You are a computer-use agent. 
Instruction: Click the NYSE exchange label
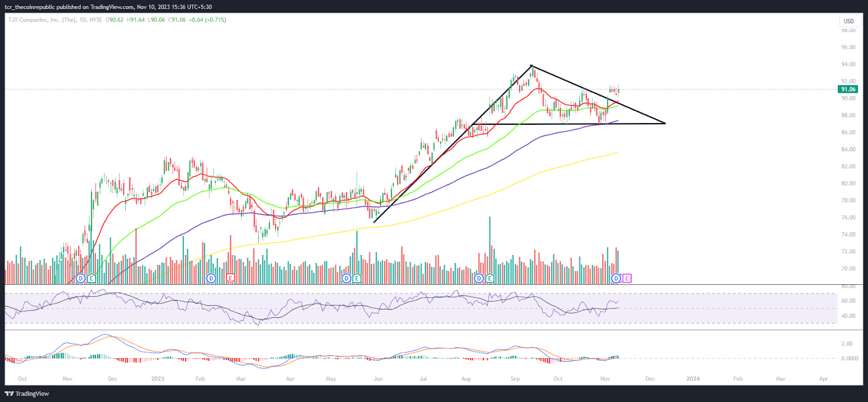(96, 20)
